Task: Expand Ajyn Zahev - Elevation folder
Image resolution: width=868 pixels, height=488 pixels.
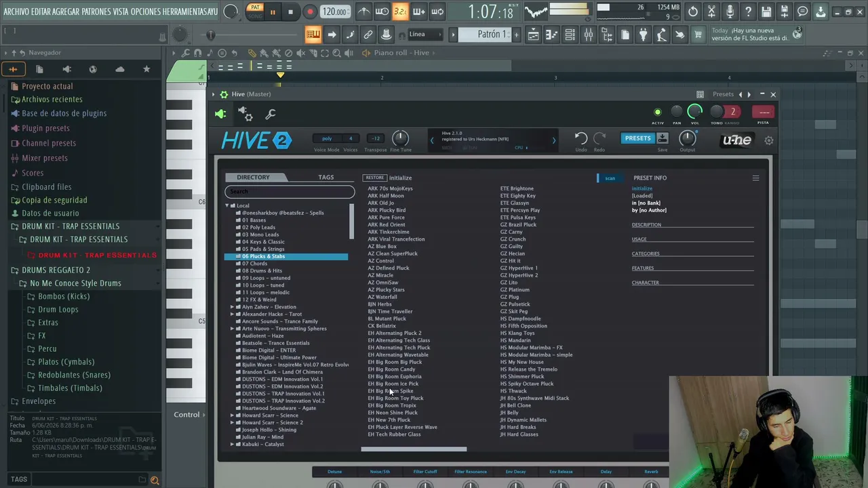Action: tap(233, 307)
